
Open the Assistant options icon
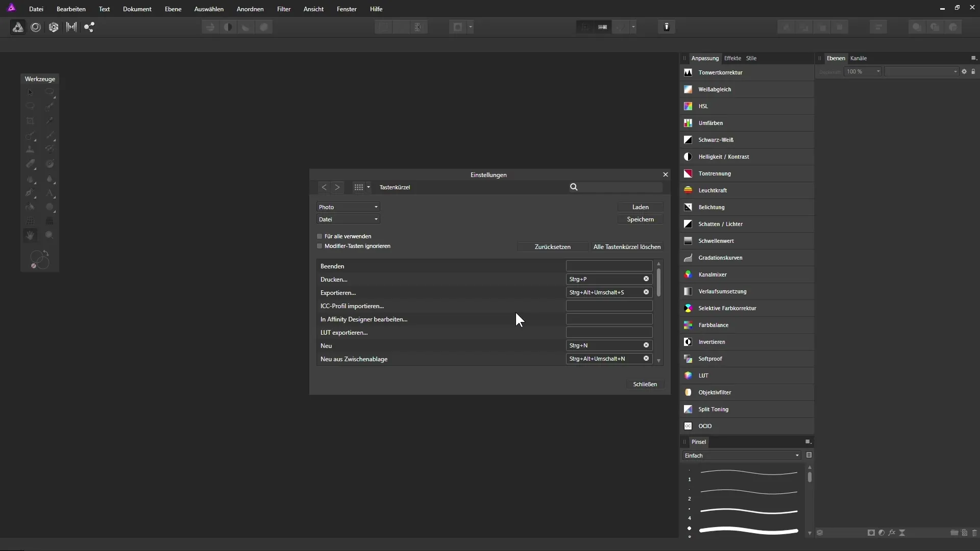pos(667,27)
